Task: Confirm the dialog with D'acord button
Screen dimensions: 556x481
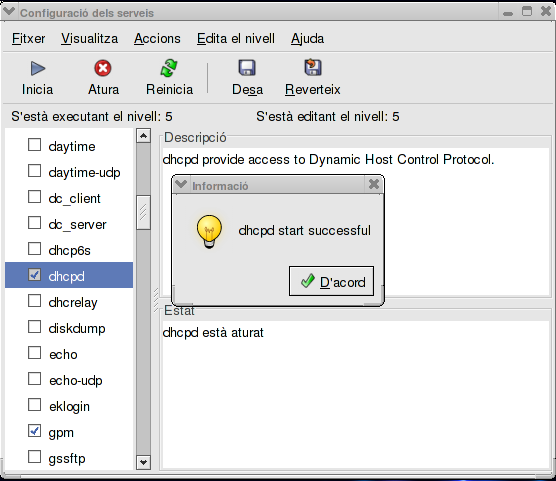Action: 332,281
